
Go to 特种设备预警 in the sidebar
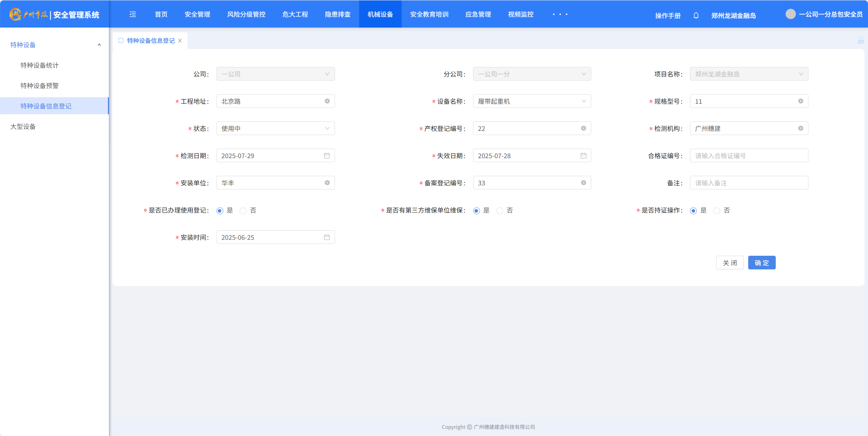click(39, 85)
